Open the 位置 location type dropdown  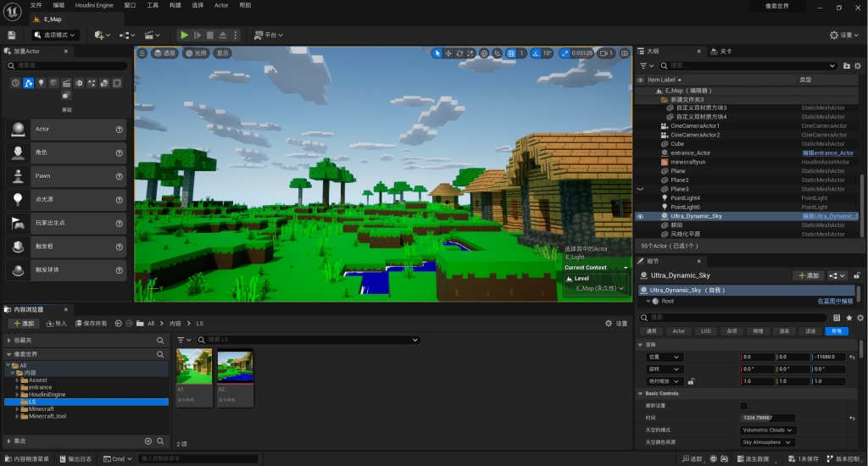pyautogui.click(x=664, y=357)
